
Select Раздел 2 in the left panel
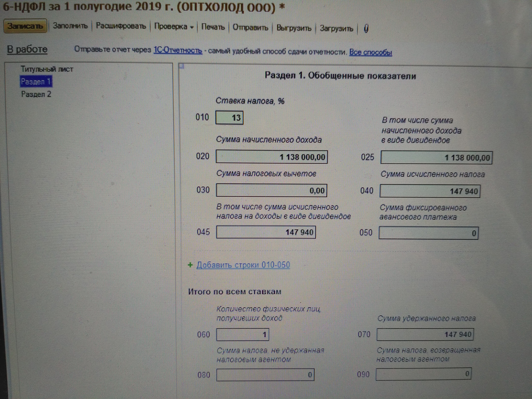click(36, 94)
